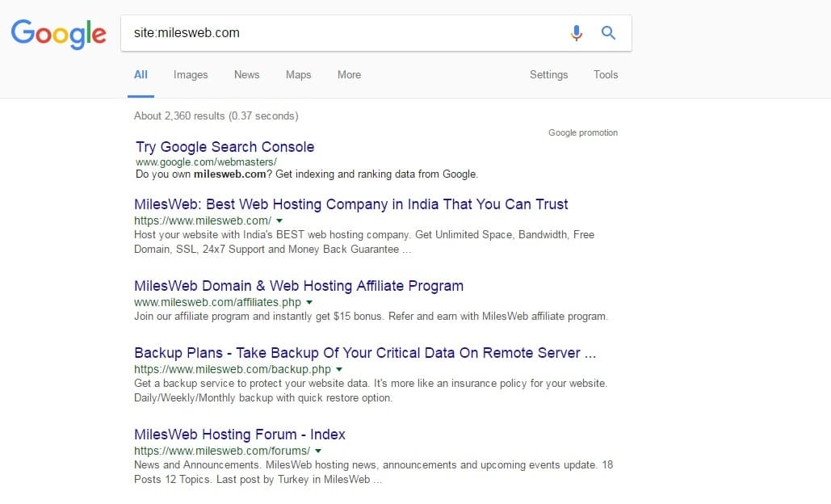Start voice search with microphone icon
The image size is (831, 504).
[x=576, y=33]
